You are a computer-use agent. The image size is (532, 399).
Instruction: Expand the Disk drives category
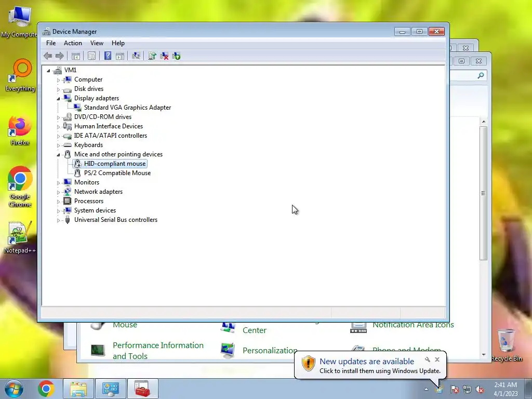click(58, 89)
